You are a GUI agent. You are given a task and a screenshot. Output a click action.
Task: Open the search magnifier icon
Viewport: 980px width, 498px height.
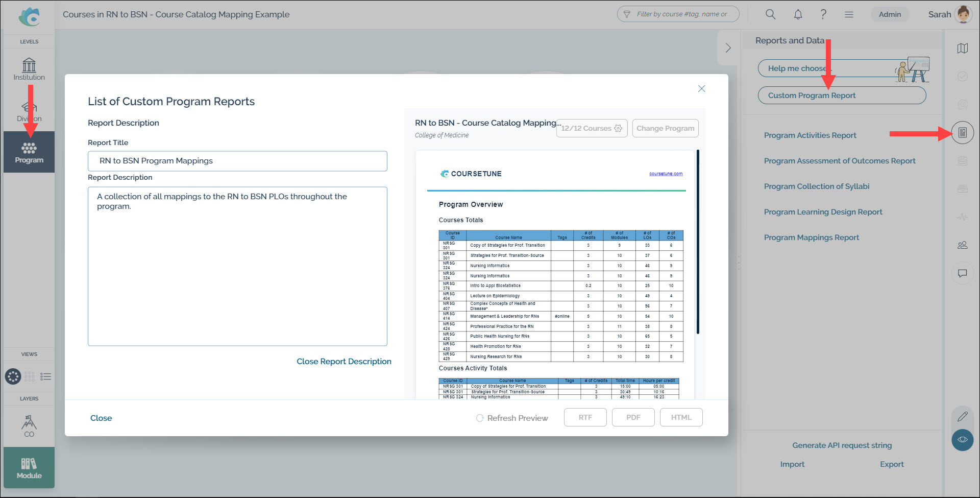click(770, 14)
